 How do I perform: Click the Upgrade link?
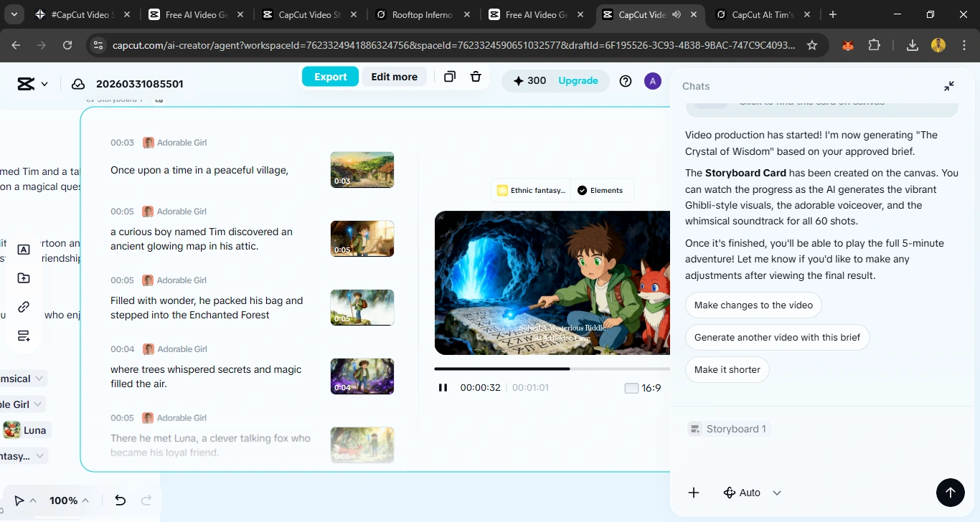tap(578, 81)
